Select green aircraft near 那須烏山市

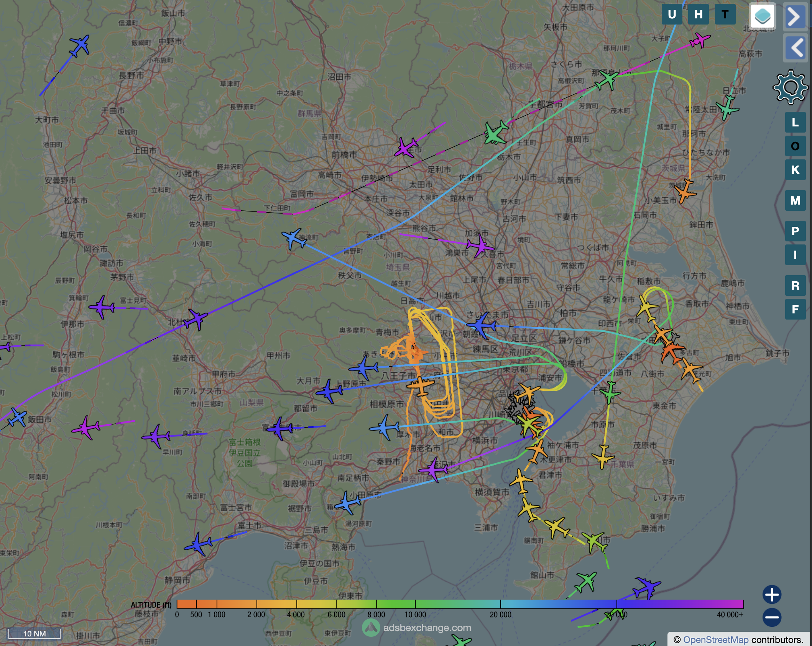(x=607, y=80)
